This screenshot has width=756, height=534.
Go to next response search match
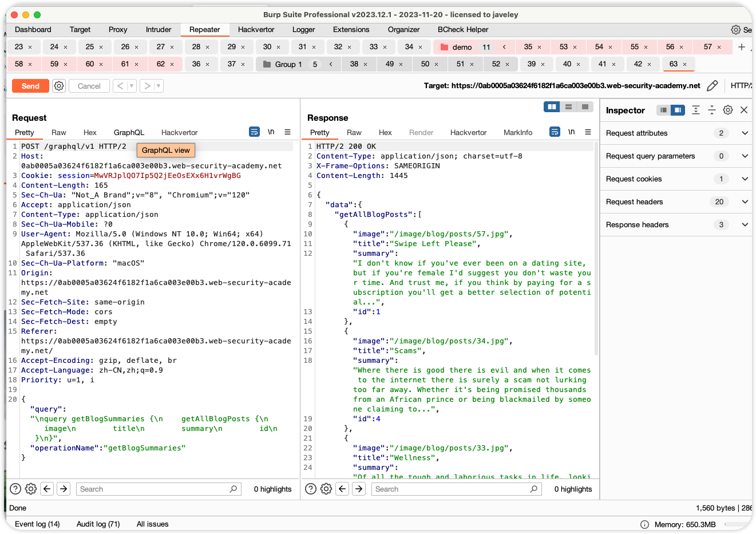coord(359,489)
